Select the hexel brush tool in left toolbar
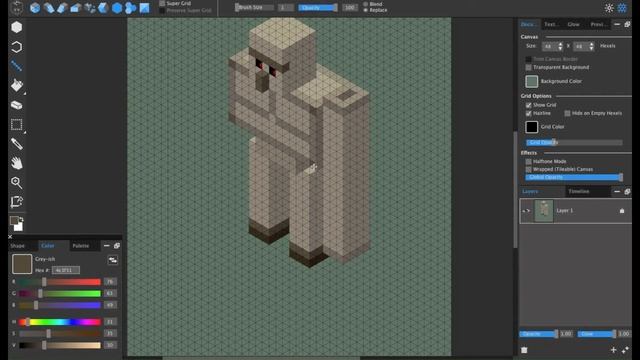 pyautogui.click(x=16, y=27)
